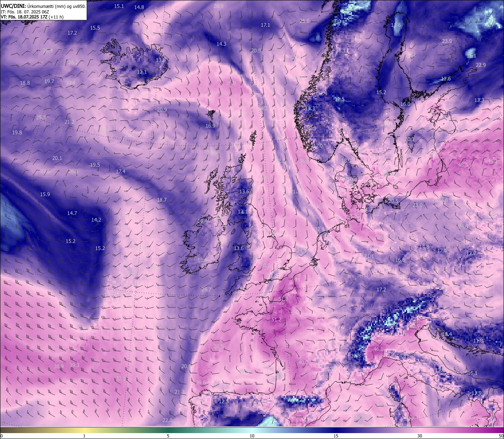Click the 19.8 map value
The image size is (504, 439).
point(17,132)
